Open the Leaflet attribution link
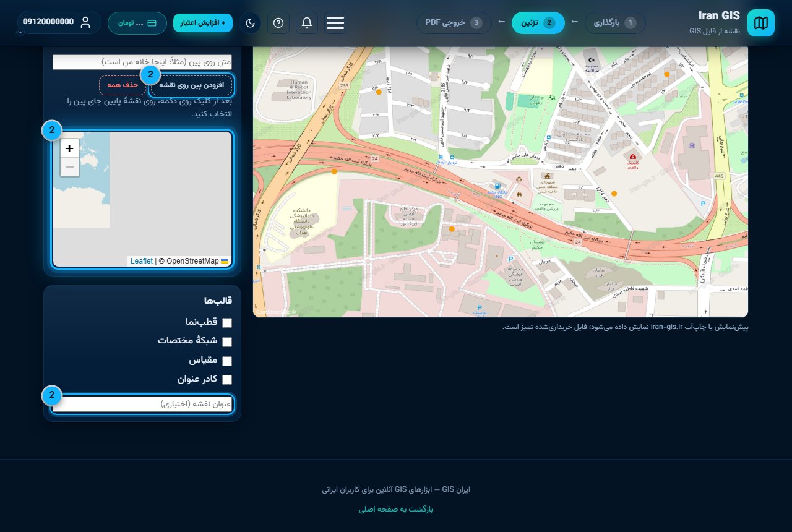Screen dimensions: 792x532 (142, 261)
